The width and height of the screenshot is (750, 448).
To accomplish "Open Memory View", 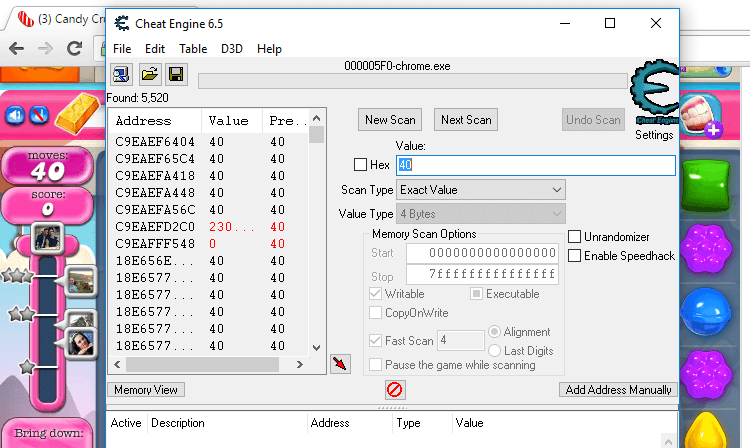I will coord(145,390).
